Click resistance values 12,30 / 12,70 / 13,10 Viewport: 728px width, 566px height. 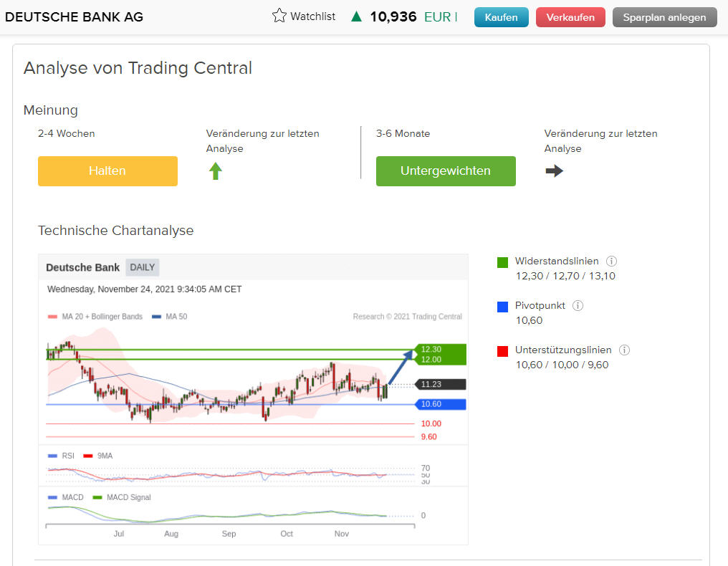[x=565, y=276]
